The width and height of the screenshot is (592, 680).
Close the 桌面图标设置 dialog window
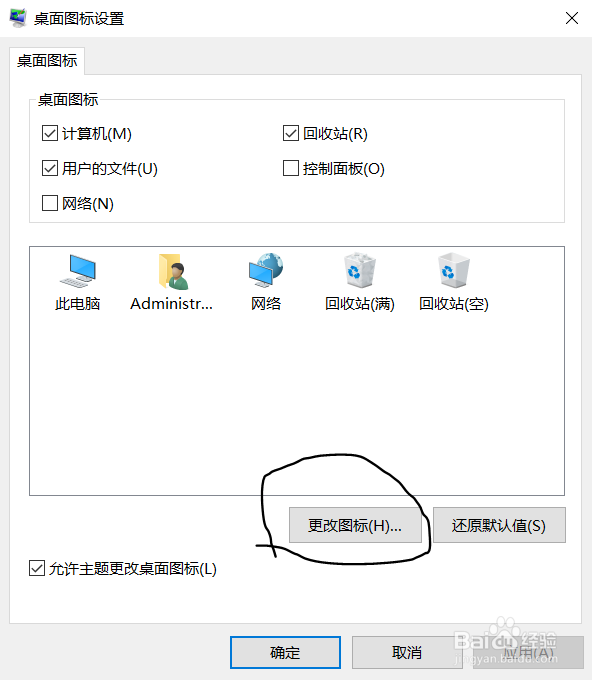572,18
